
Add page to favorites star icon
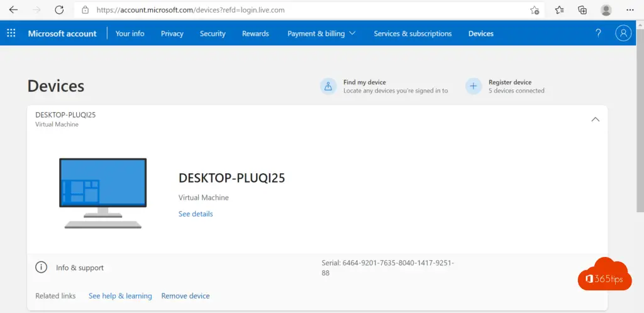point(534,10)
